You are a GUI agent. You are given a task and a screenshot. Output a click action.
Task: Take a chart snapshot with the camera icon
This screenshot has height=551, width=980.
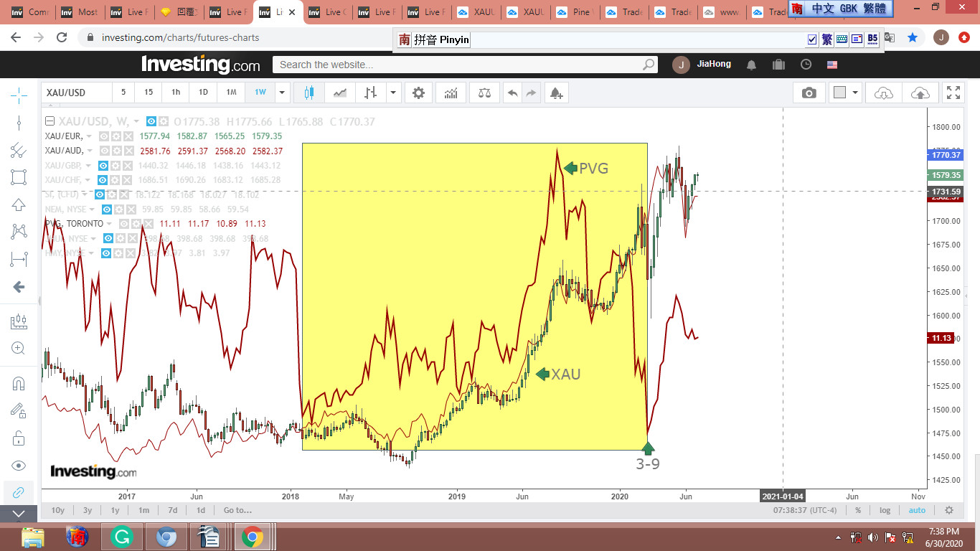point(809,93)
